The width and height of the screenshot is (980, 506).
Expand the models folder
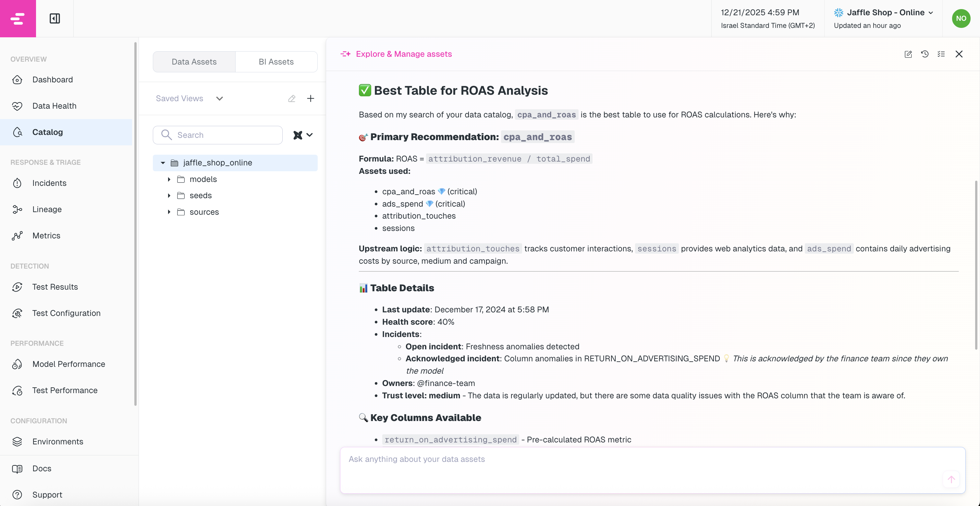169,179
